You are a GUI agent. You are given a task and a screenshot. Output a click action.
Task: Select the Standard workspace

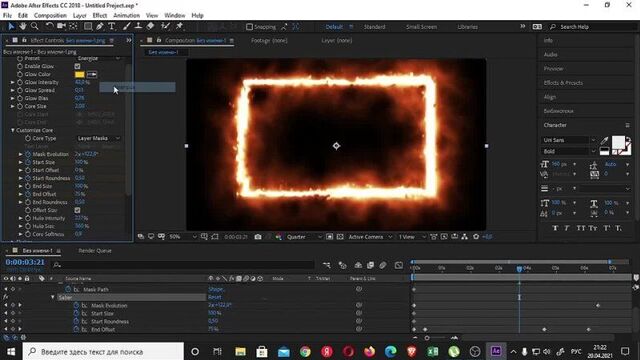[x=374, y=27]
